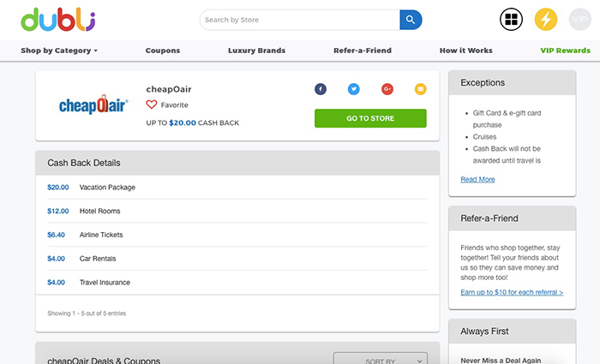The height and width of the screenshot is (364, 600).
Task: Expand the Shop by Category menu
Action: click(59, 51)
